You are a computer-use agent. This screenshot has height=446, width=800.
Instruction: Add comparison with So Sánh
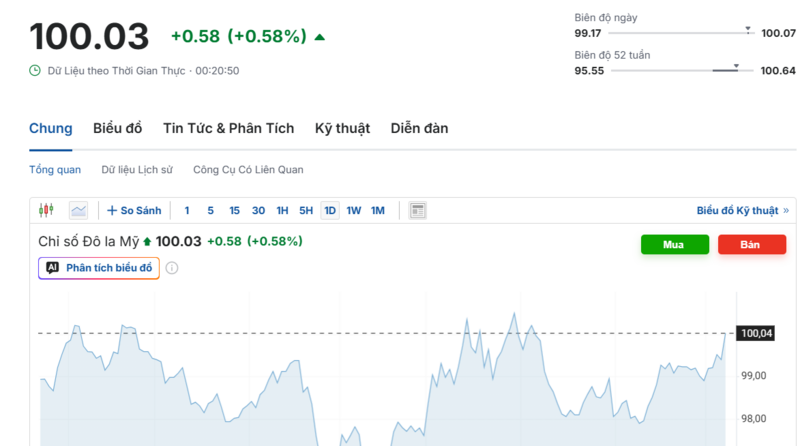tap(134, 210)
